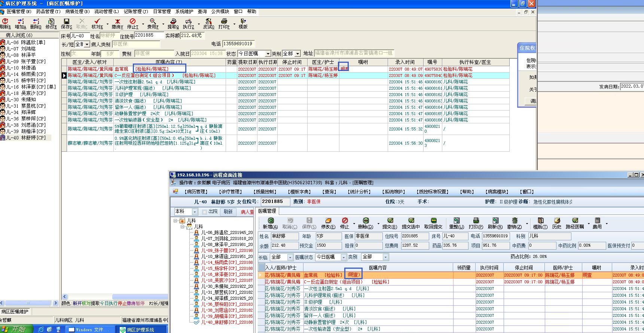Viewport: 644px width, 333px height.
Task: Click the 保存S save icon
Action: click(66, 21)
